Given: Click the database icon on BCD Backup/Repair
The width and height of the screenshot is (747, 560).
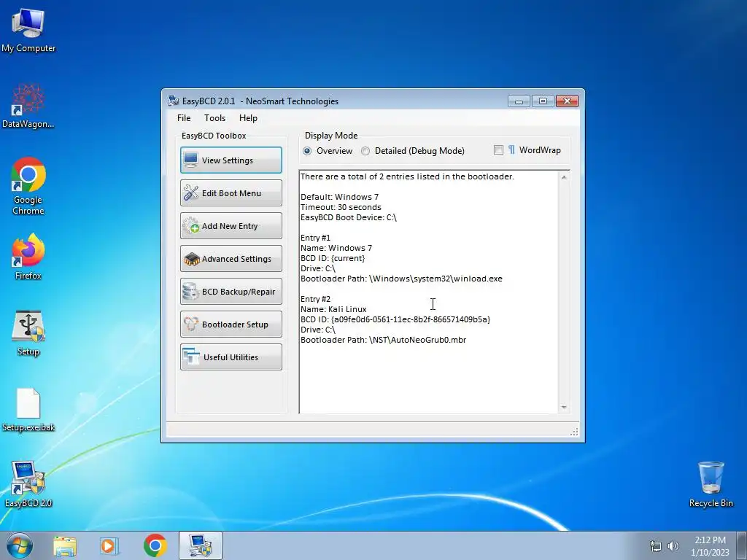Looking at the screenshot, I should pos(190,292).
